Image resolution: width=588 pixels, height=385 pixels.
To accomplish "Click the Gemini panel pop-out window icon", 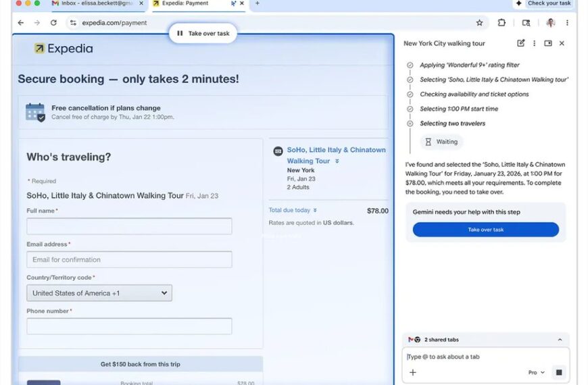I will 548,43.
